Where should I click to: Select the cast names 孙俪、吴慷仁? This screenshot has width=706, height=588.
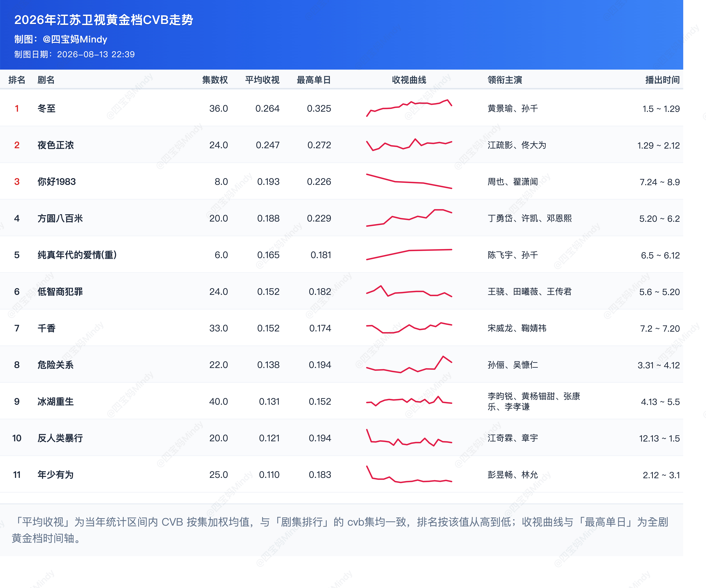coord(513,365)
